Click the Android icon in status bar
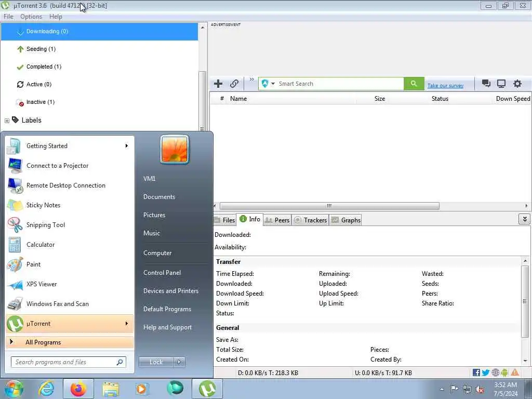This screenshot has width=532, height=399. tap(504, 373)
